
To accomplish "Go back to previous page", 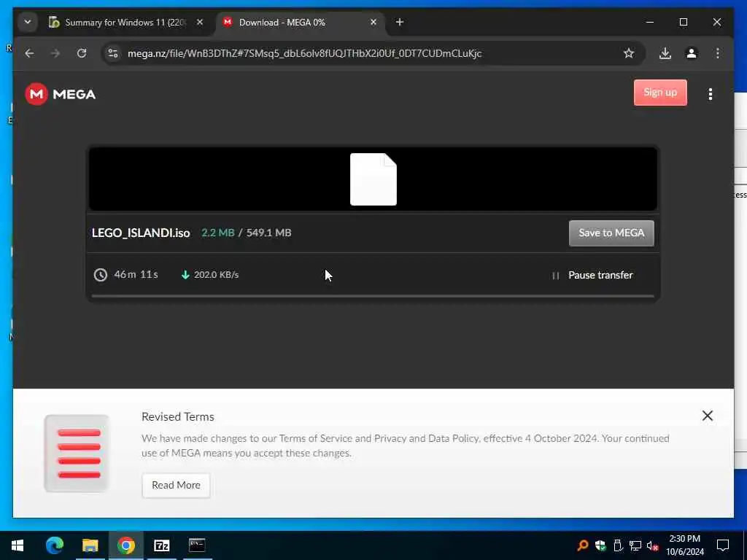I will pyautogui.click(x=29, y=53).
